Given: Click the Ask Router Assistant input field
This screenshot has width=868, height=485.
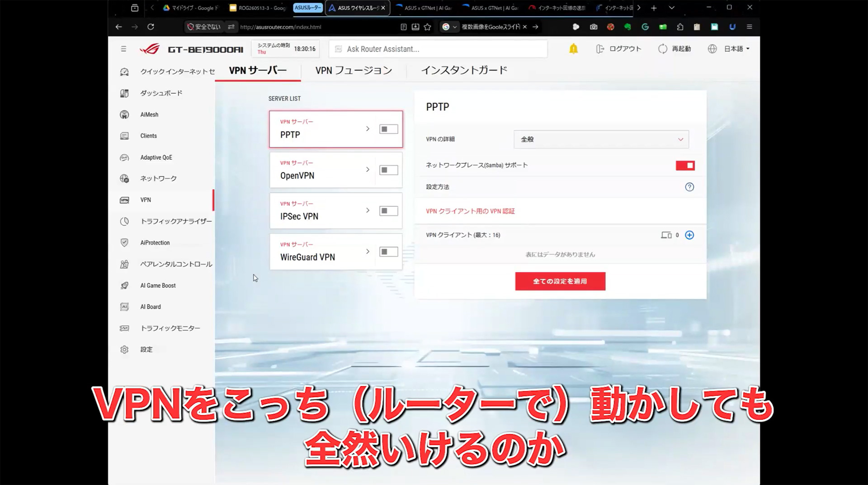Looking at the screenshot, I should pos(438,49).
